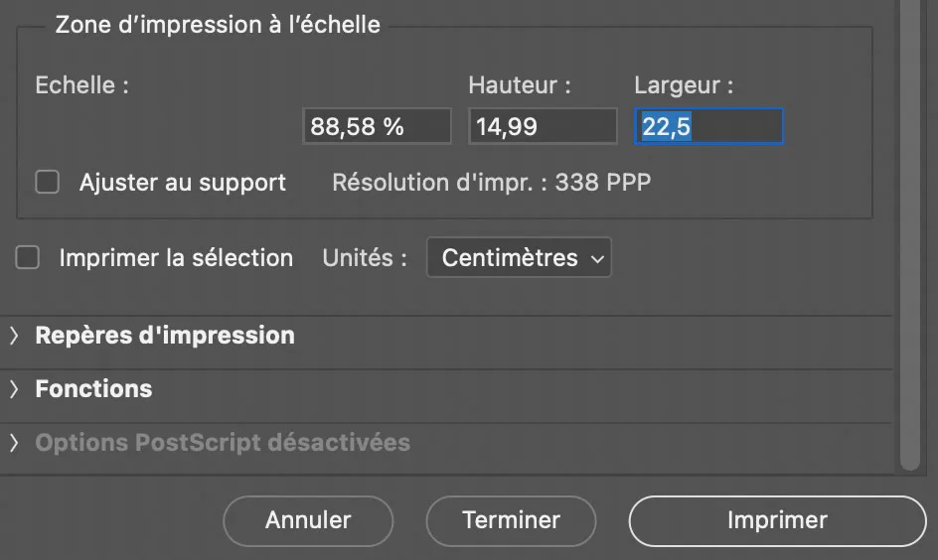Screen dimensions: 938x560
Task: Expand the Repères d'impression section chevron
Action: 15,336
